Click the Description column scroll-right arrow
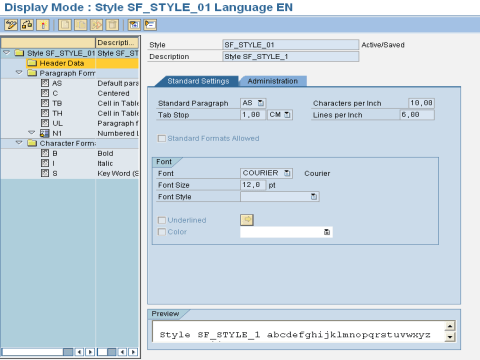Image resolution: width=480 pixels, height=360 pixels. pos(133,352)
